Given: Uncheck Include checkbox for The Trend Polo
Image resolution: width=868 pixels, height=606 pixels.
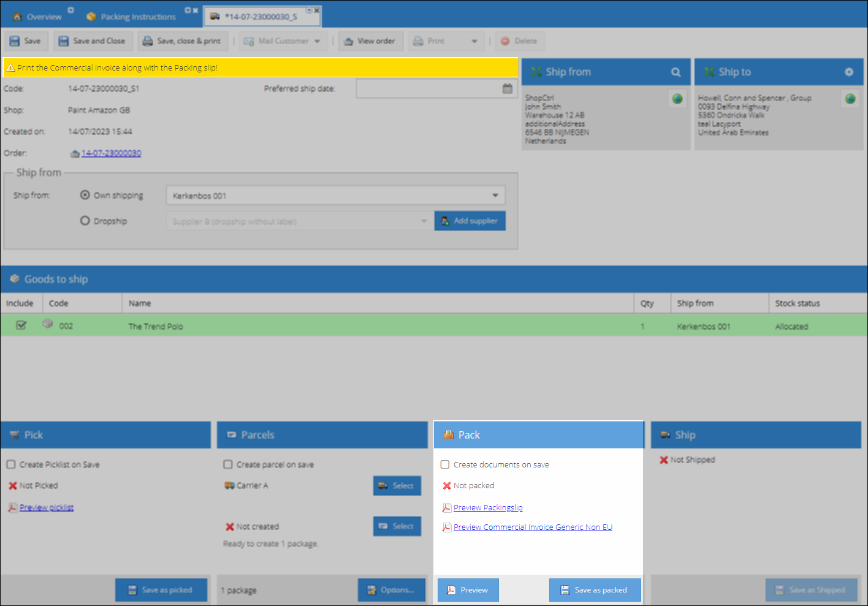Looking at the screenshot, I should click(21, 325).
